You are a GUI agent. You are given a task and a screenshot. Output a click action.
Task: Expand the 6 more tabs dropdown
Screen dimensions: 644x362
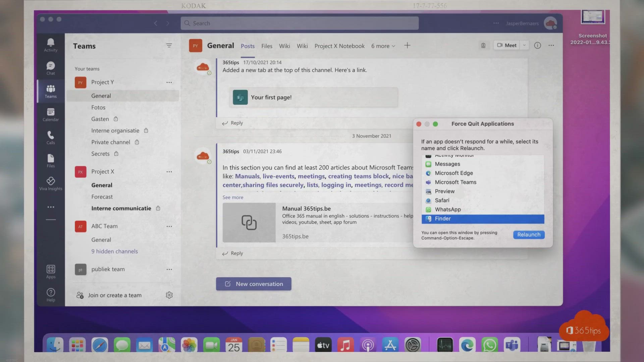pyautogui.click(x=383, y=46)
